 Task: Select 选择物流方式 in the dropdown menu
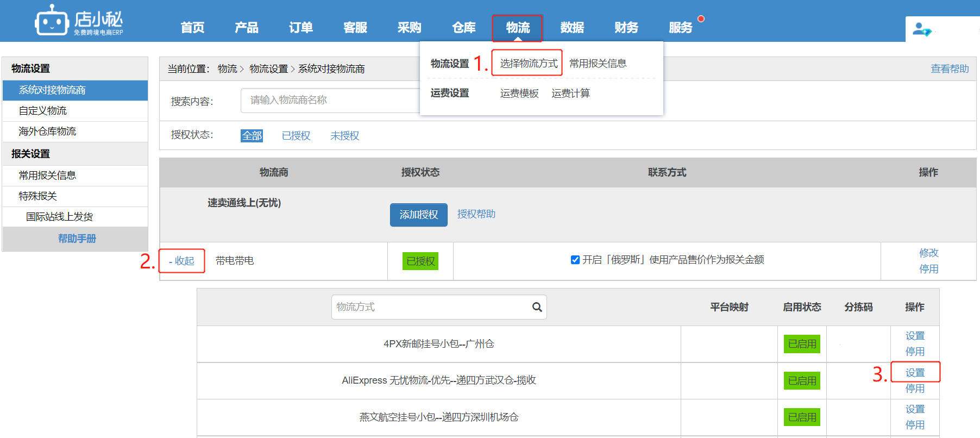(x=528, y=64)
